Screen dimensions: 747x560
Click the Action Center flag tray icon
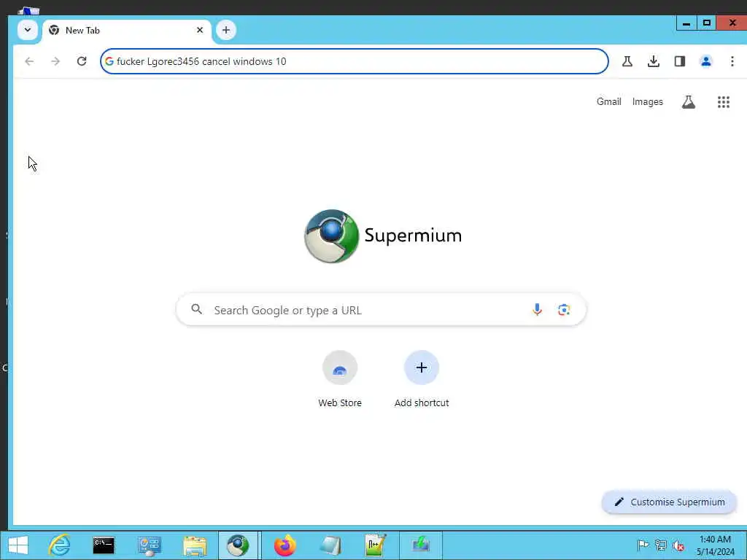click(643, 545)
